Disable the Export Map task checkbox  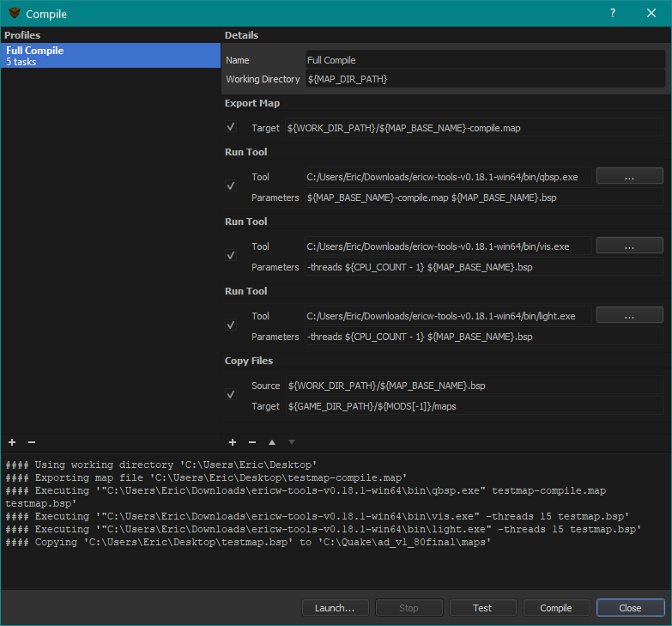(230, 127)
